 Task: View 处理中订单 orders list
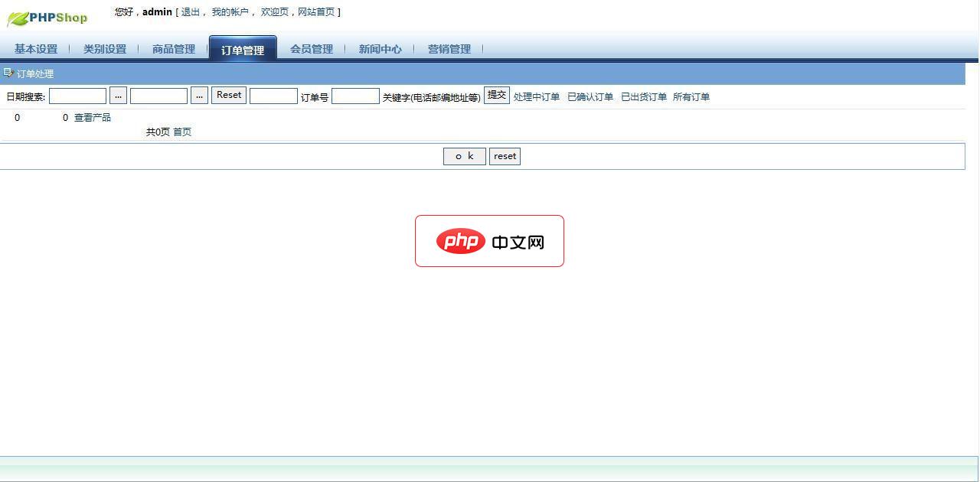tap(536, 97)
